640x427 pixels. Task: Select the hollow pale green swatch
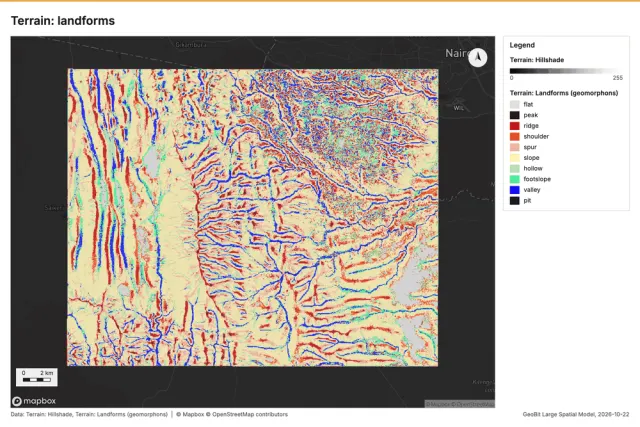[x=515, y=168]
